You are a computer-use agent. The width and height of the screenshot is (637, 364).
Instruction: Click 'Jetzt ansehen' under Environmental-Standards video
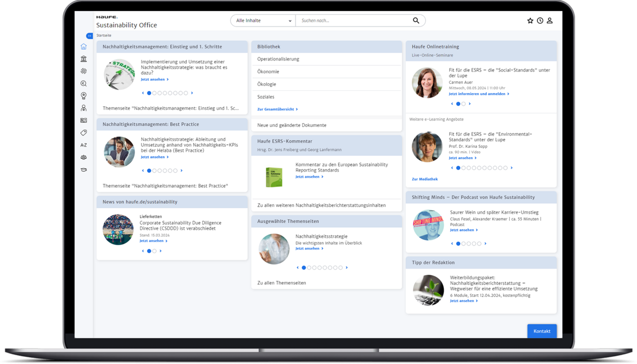462,158
